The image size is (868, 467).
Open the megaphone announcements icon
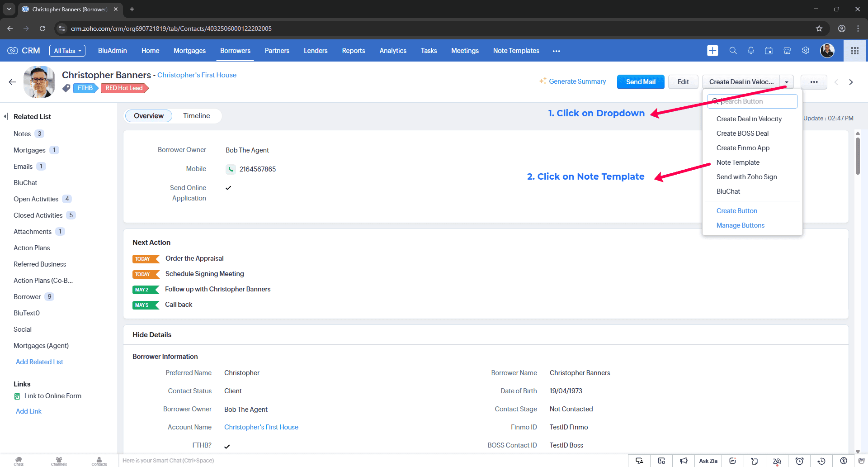coord(684,461)
